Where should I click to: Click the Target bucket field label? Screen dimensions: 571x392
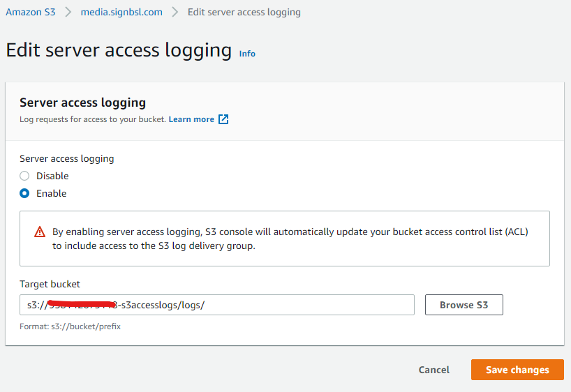click(x=50, y=284)
